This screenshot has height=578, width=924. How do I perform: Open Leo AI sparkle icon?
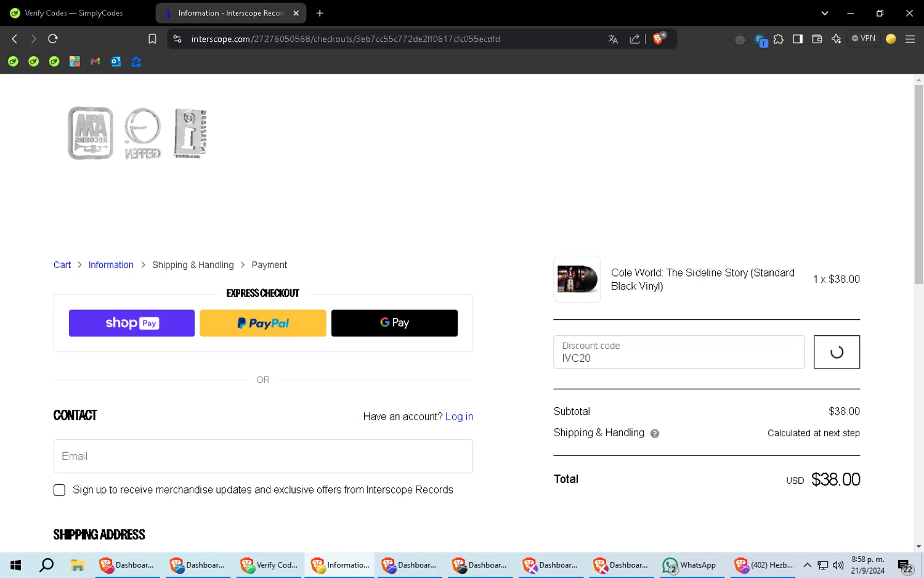[836, 39]
